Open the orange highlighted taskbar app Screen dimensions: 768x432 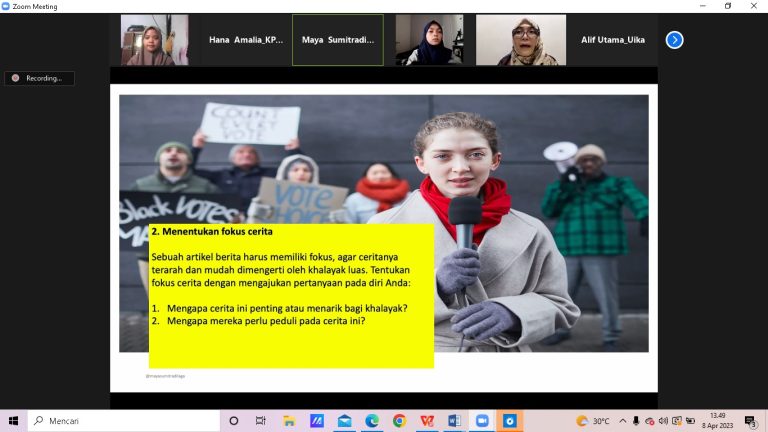(510, 421)
